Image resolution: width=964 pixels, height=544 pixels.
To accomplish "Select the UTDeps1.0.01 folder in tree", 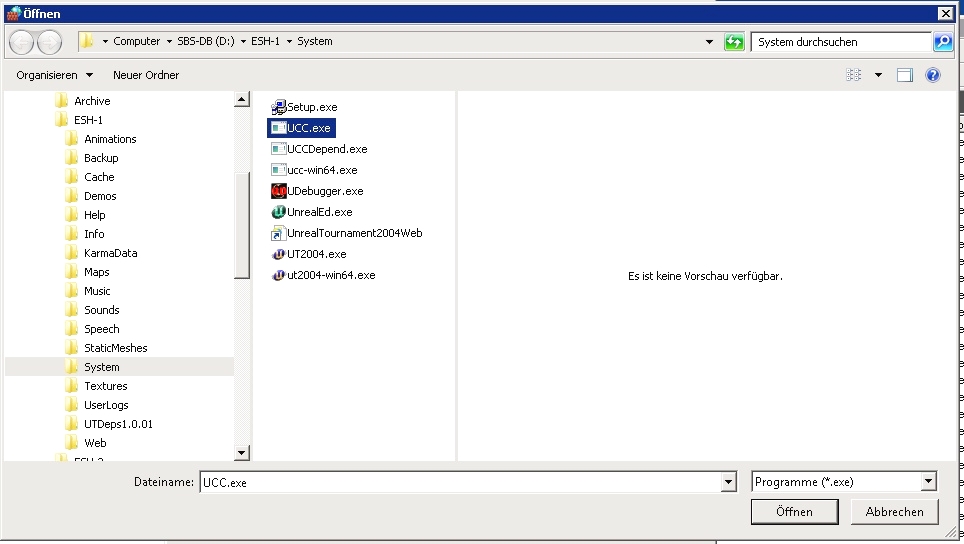I will (x=118, y=424).
